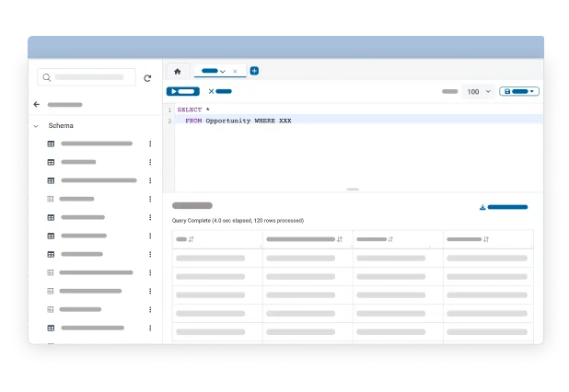Image resolution: width=569 pixels, height=392 pixels.
Task: Click the blue run query button
Action: tap(182, 91)
